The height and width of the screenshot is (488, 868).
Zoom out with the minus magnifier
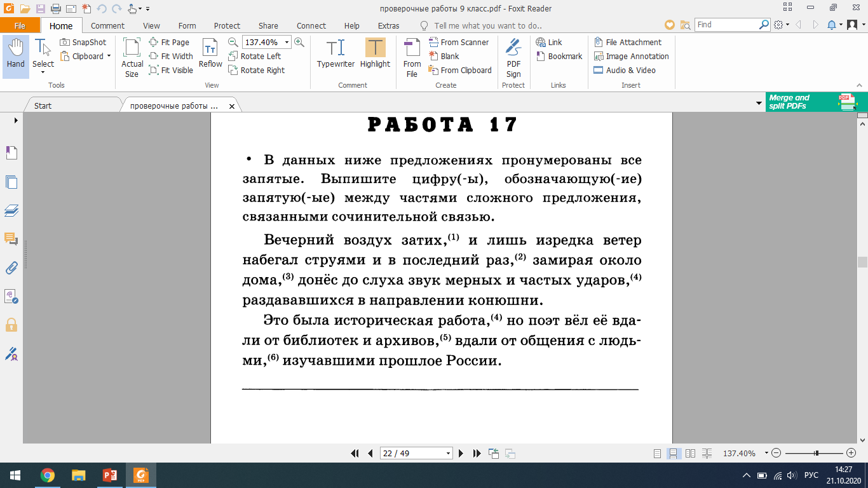(x=233, y=42)
